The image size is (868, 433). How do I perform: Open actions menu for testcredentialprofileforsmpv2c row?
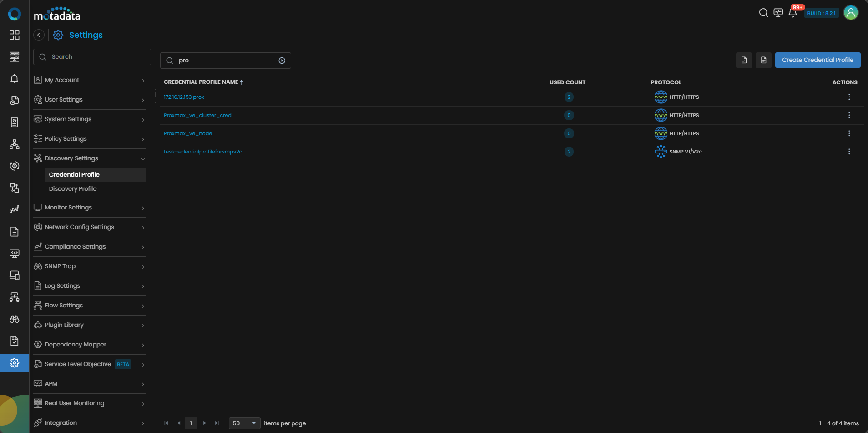click(x=849, y=152)
